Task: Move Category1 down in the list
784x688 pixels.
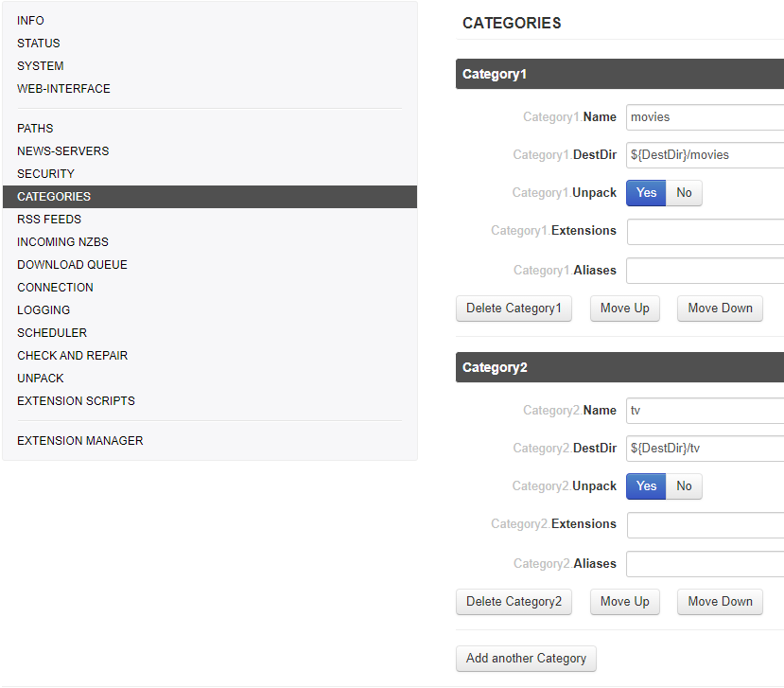Action: coord(720,309)
